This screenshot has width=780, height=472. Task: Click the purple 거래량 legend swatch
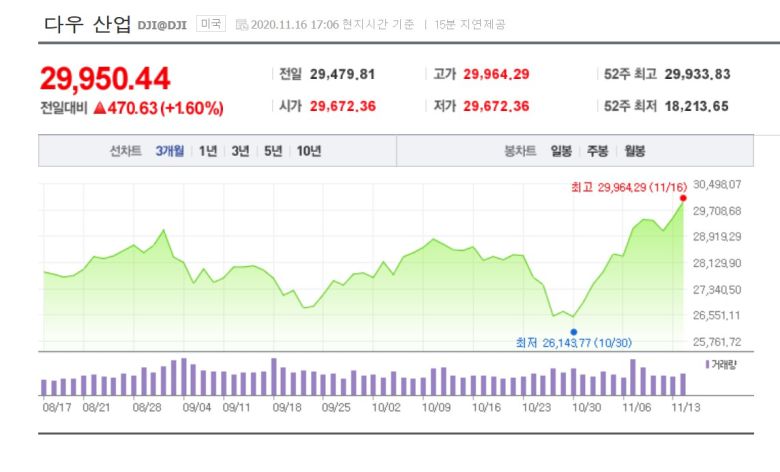click(708, 364)
